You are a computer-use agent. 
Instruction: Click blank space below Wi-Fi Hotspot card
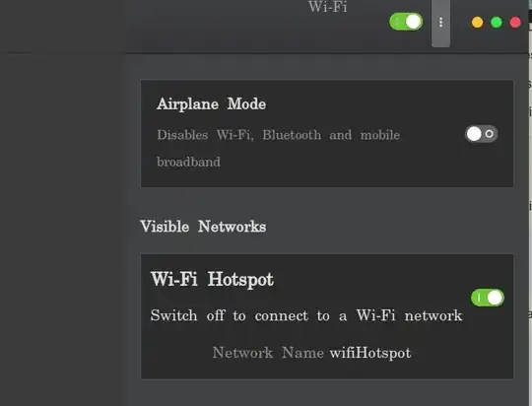(327, 393)
